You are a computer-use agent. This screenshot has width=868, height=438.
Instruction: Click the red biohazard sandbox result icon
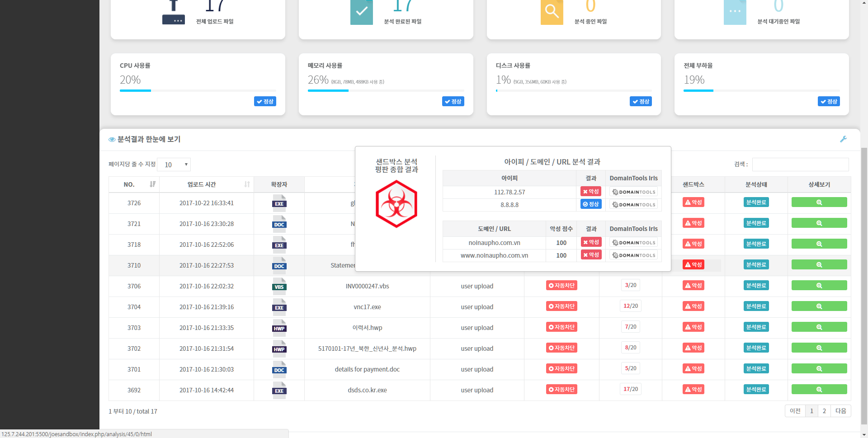[x=396, y=204]
